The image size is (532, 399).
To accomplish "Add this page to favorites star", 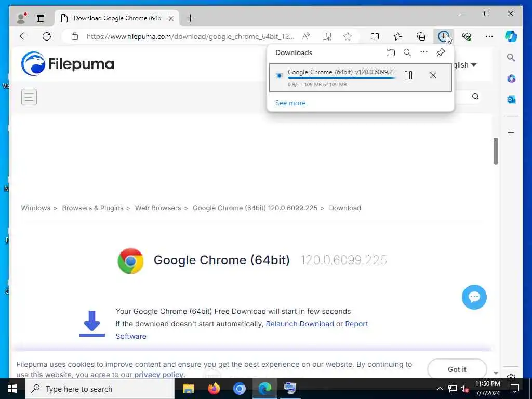I will click(348, 36).
